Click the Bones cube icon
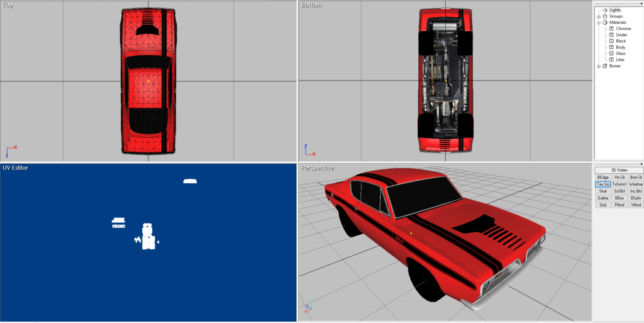This screenshot has height=323, width=644. pyautogui.click(x=605, y=66)
